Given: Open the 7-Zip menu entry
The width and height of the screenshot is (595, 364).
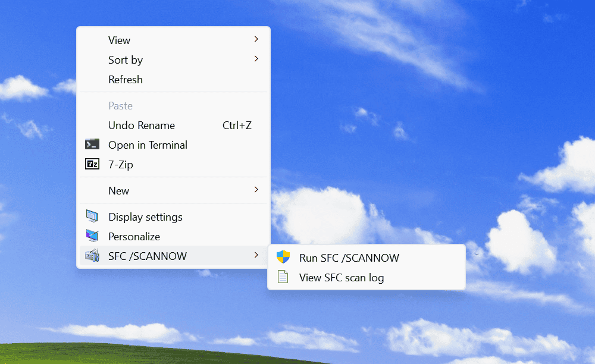Looking at the screenshot, I should pyautogui.click(x=173, y=164).
